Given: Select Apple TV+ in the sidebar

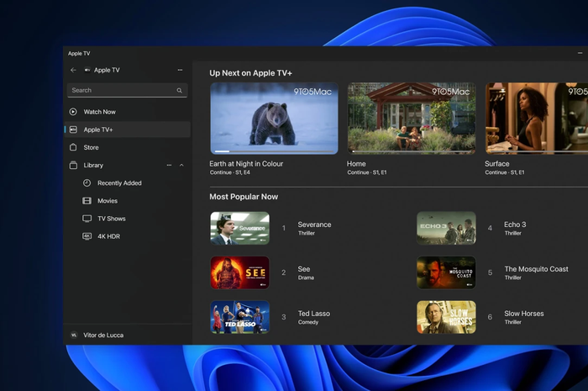Looking at the screenshot, I should [128, 129].
